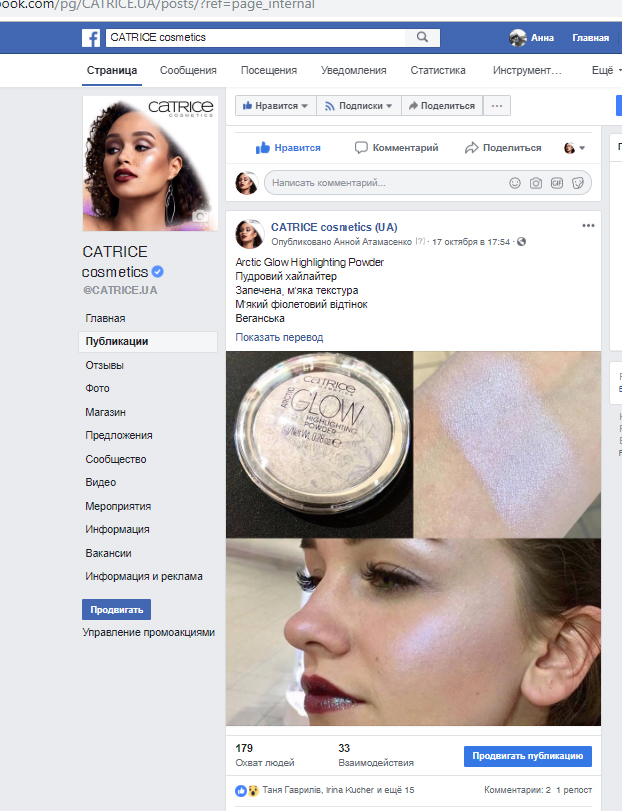The width and height of the screenshot is (622, 811).
Task: Open CATRICE cosmetics (UA) post author link
Action: (334, 227)
